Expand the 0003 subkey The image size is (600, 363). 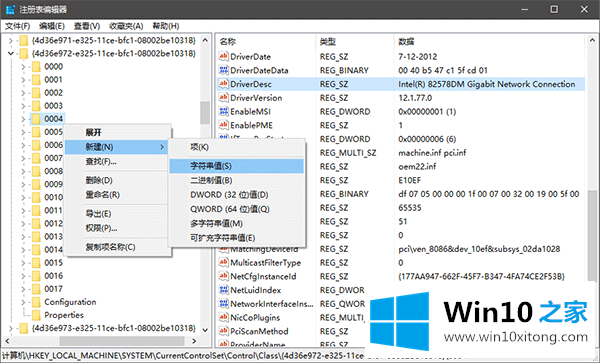coord(23,106)
